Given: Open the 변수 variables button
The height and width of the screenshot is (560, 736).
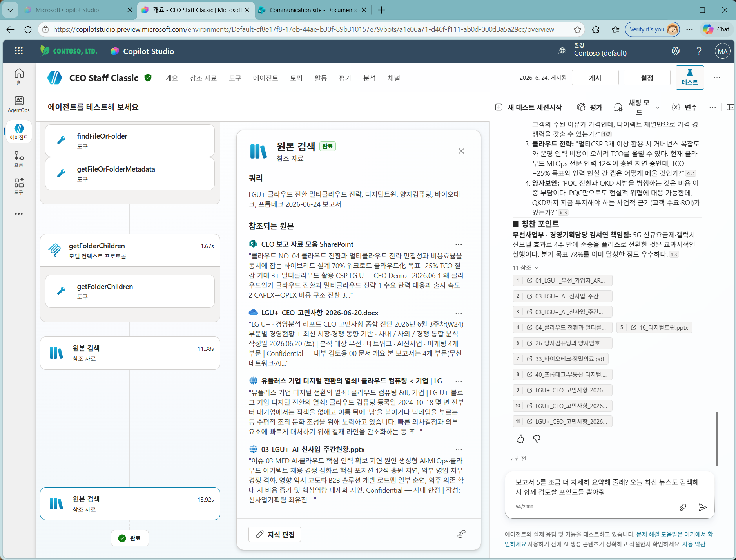Looking at the screenshot, I should (684, 107).
